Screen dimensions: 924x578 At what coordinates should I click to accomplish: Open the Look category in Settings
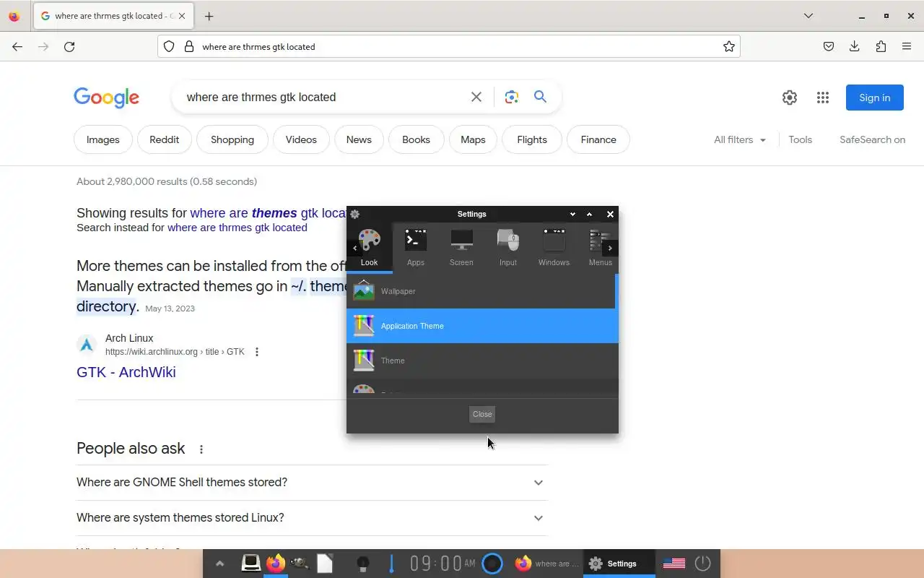[369, 248]
